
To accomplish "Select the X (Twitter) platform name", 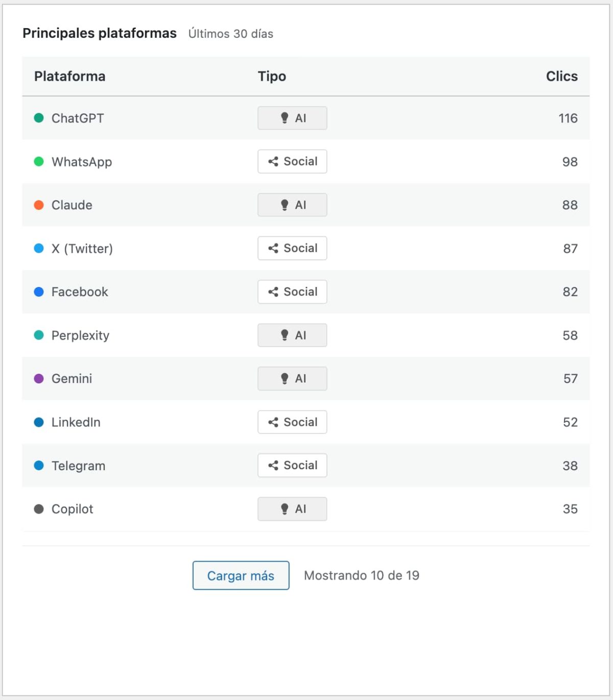I will [82, 249].
